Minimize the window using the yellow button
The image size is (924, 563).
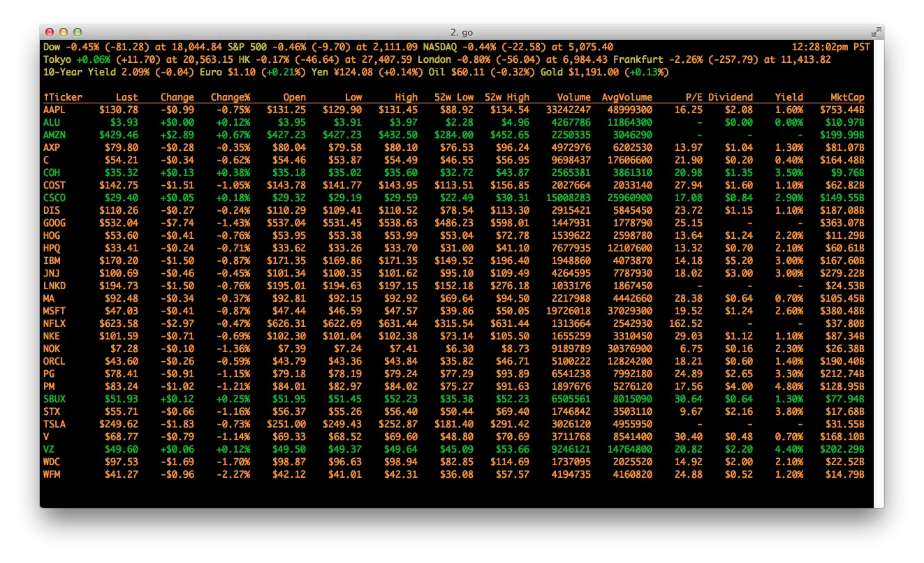[x=64, y=32]
